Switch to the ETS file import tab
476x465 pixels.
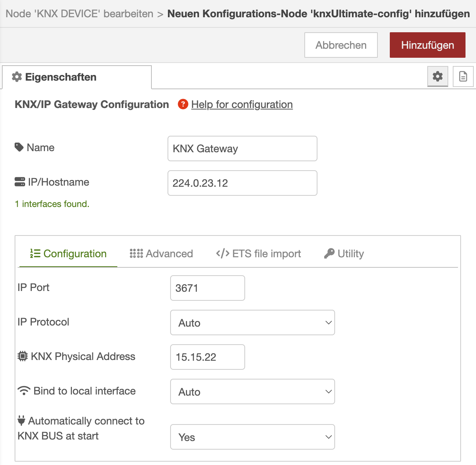(x=259, y=254)
